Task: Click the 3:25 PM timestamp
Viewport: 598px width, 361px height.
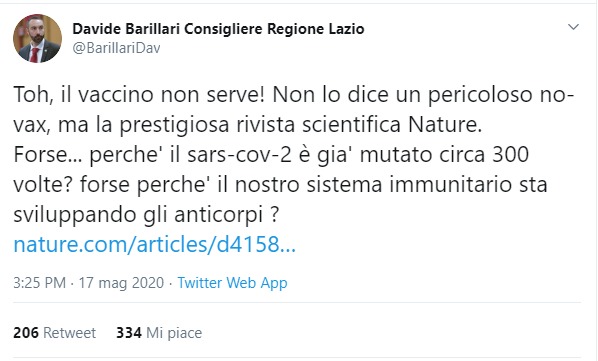Action: [40, 283]
